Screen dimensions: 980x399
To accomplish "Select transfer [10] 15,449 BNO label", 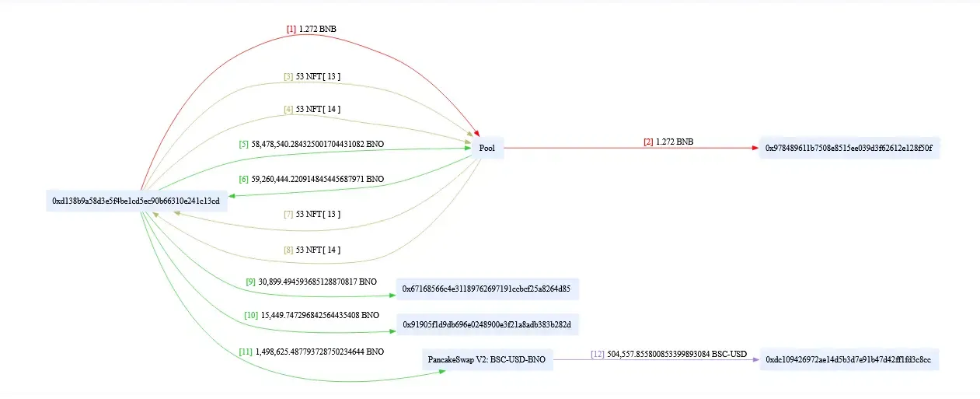I will (311, 315).
